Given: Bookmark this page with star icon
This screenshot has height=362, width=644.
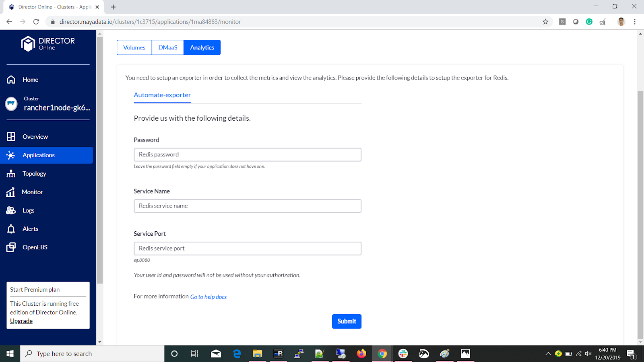Looking at the screenshot, I should click(545, 22).
